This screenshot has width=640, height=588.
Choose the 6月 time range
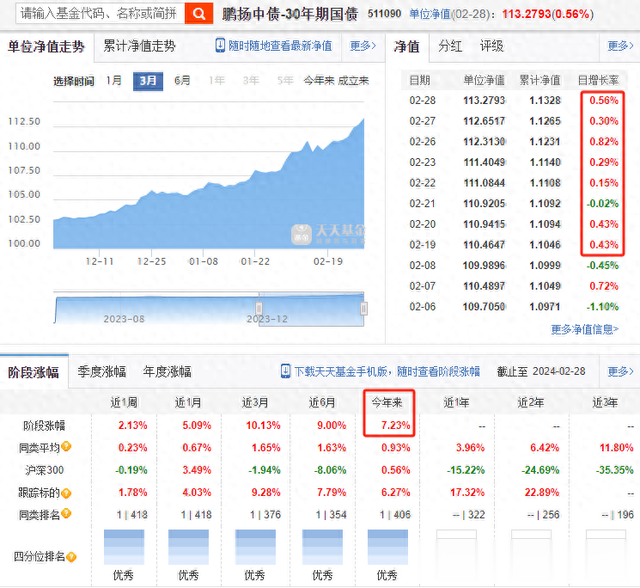[x=182, y=81]
